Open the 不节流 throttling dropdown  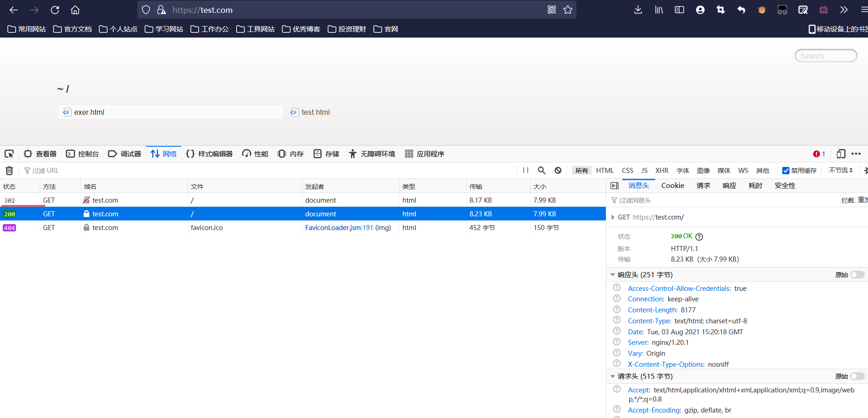coord(841,170)
